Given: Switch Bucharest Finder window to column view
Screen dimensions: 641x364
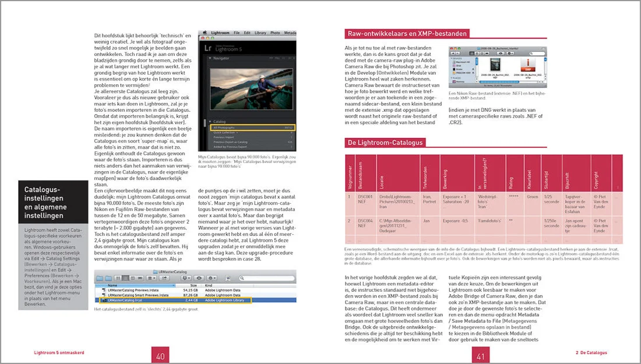Looking at the screenshot, I should [482, 54].
